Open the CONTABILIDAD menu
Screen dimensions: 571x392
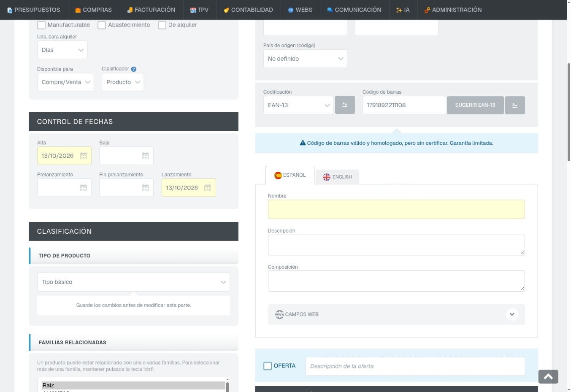(x=248, y=10)
